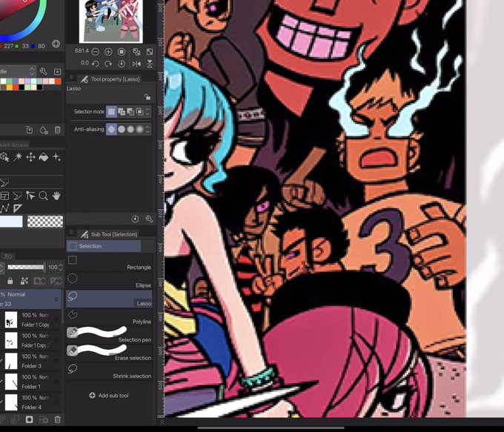
Task: Open Tool property panel hamburger menu
Action: tap(71, 77)
